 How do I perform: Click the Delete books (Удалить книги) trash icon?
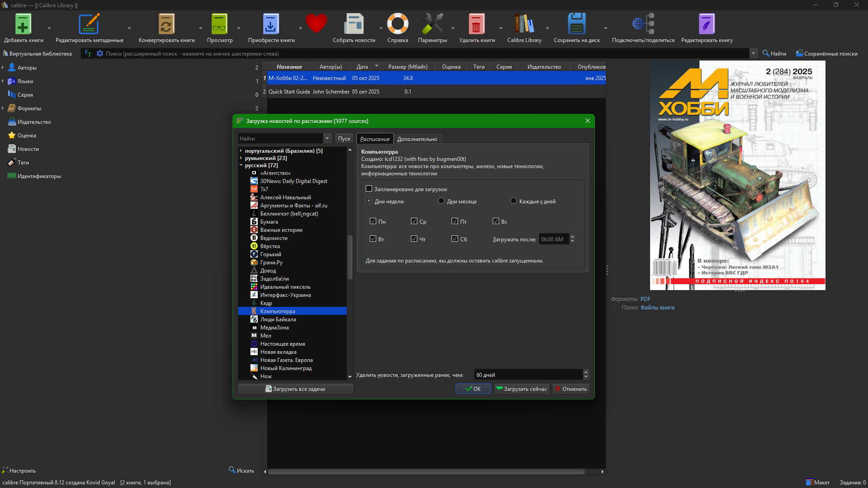pyautogui.click(x=476, y=24)
